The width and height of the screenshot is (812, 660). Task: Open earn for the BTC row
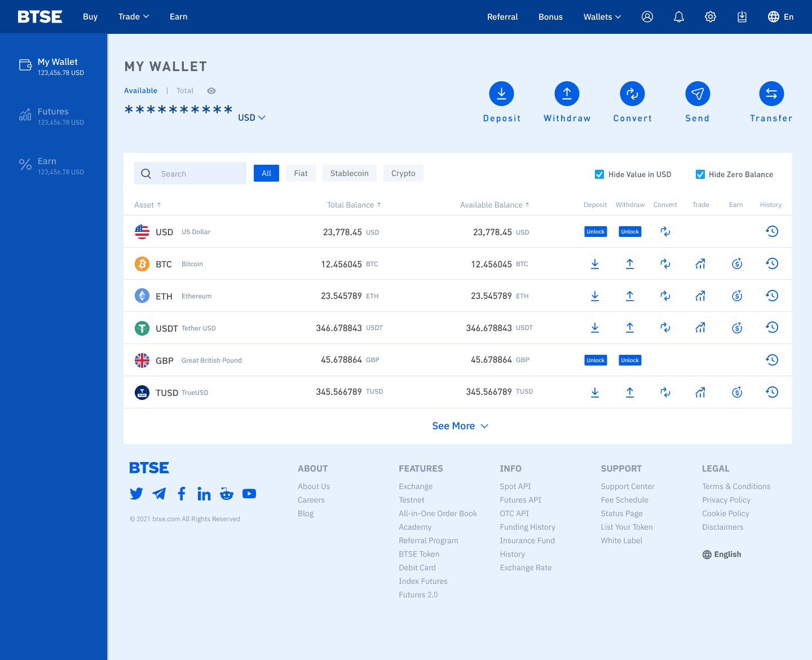pos(737,263)
